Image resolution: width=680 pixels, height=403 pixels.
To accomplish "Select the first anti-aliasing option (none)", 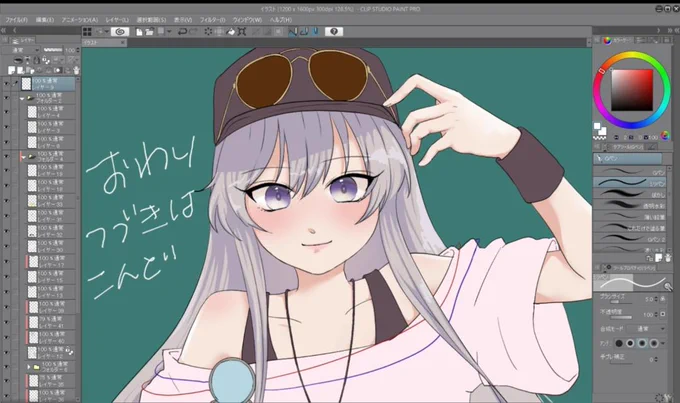I will (x=619, y=343).
